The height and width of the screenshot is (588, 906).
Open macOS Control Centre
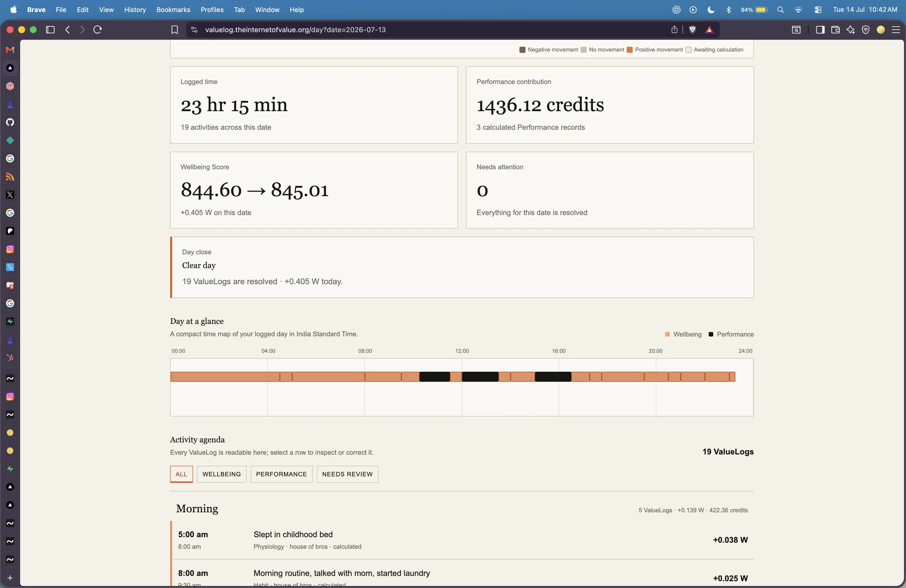[x=818, y=10]
